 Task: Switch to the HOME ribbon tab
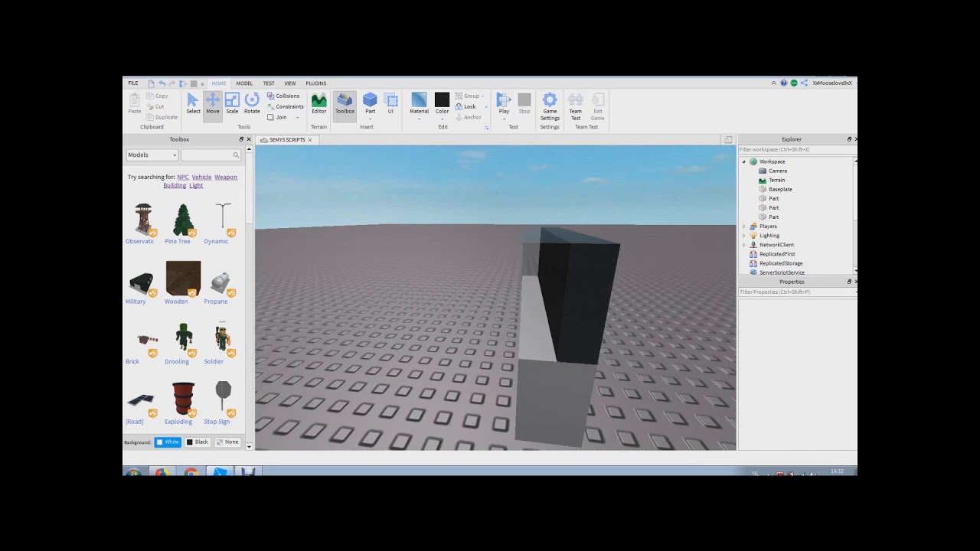click(x=219, y=83)
